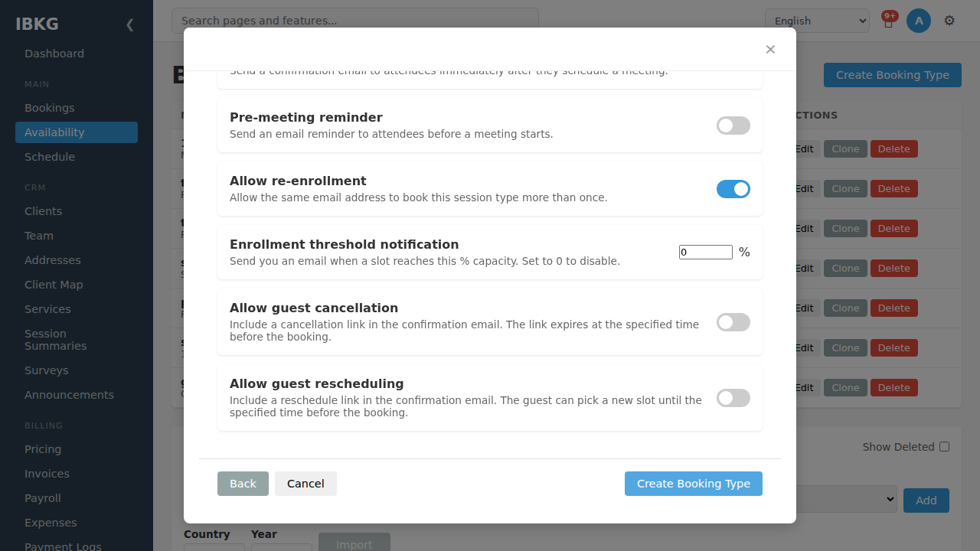The height and width of the screenshot is (551, 980).
Task: Close the booking type dialog
Action: coord(770,50)
